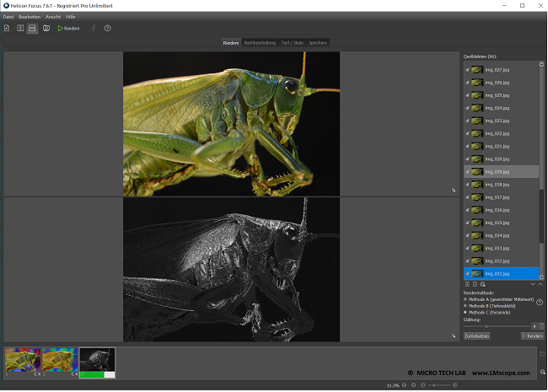The height and width of the screenshot is (392, 548).
Task: Select the horizontal split view layout icon
Action: tap(32, 29)
